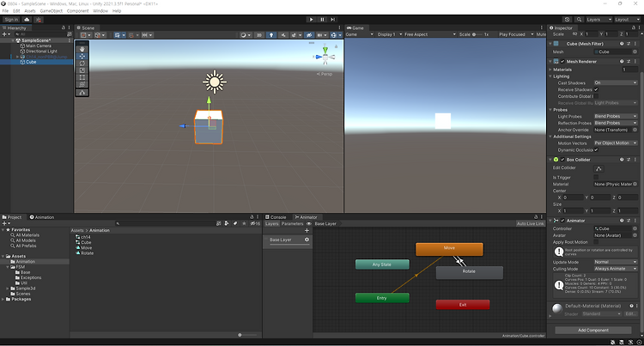
Task: Select the Rect tool in Scene view
Action: point(82,77)
